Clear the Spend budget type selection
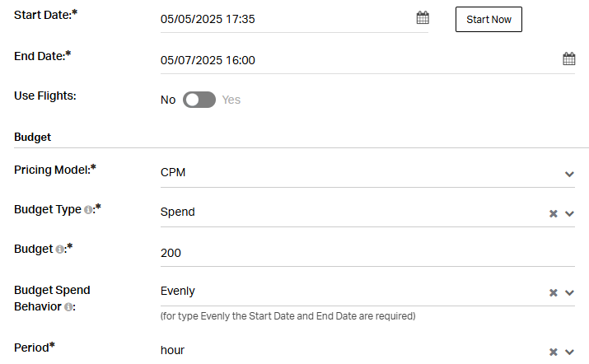 click(553, 214)
